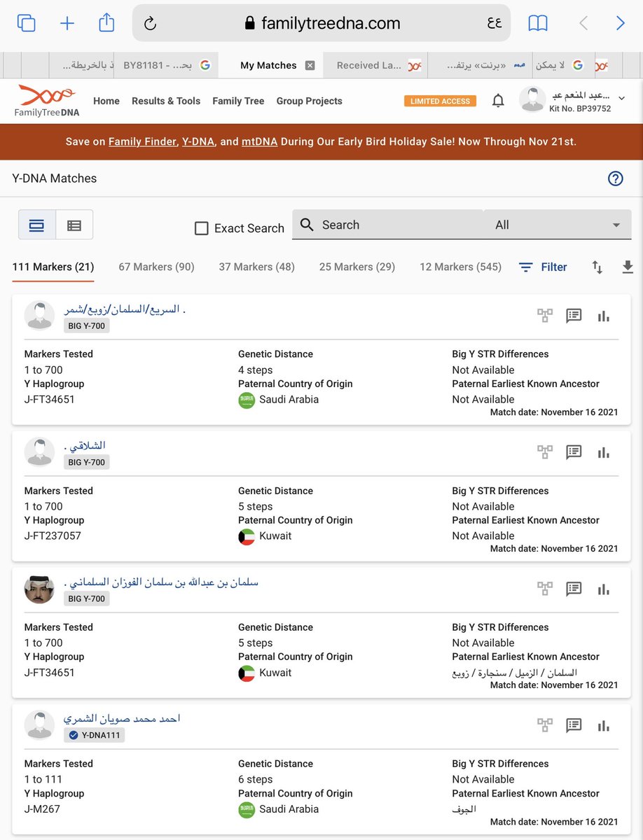Click the Family Finder sale link

click(142, 141)
